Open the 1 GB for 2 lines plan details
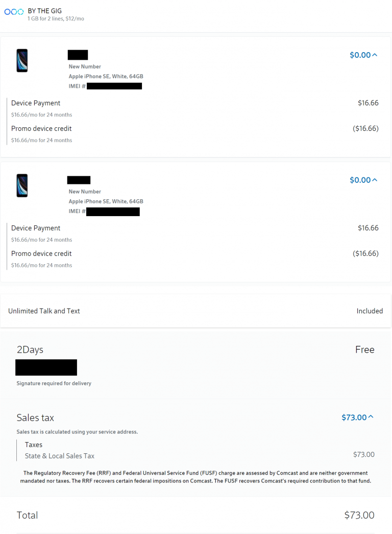The image size is (392, 534). coord(56,18)
